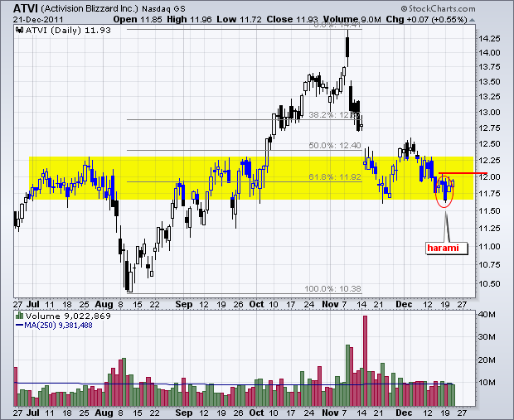Click the 10.50 price axis label

(489, 283)
